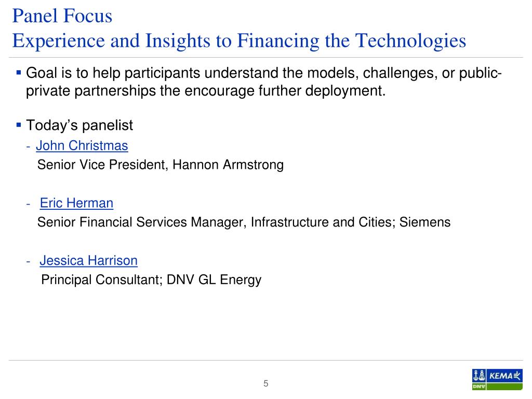Select the Panel Focus title text
The image size is (532, 399).
[62, 16]
